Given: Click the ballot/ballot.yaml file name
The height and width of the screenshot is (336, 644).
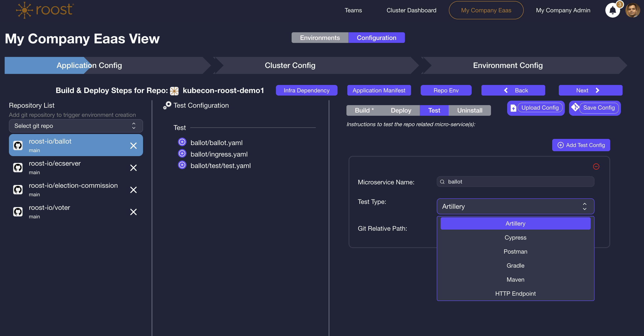Looking at the screenshot, I should tap(217, 143).
